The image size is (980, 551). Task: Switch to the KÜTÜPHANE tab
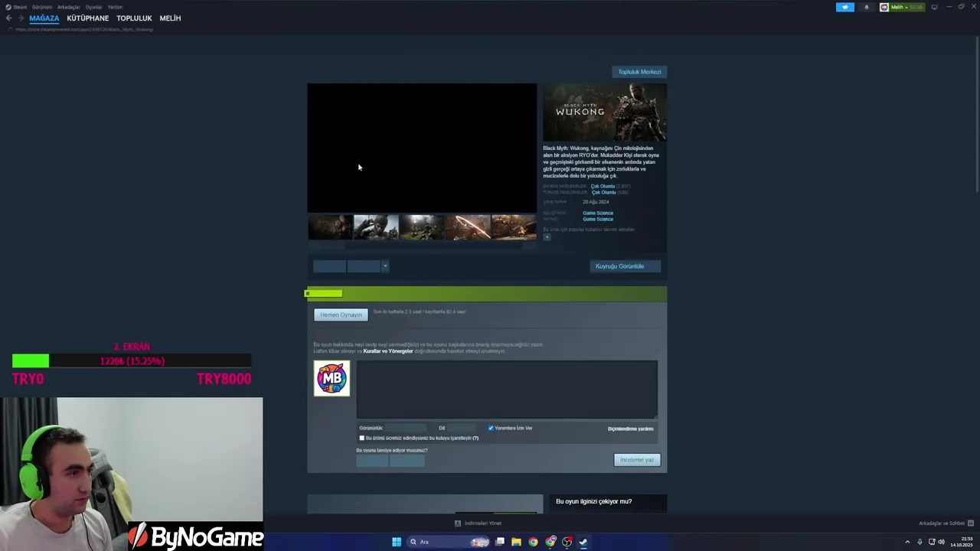click(x=88, y=18)
